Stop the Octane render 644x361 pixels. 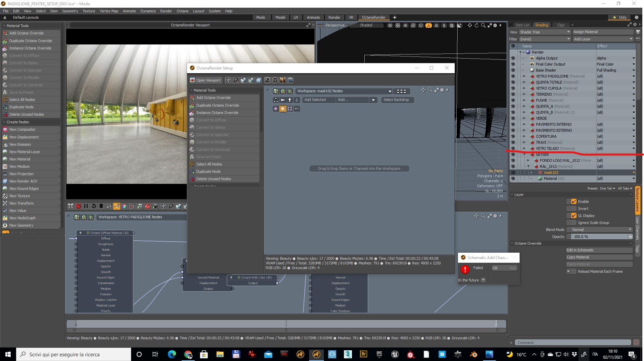click(101, 206)
